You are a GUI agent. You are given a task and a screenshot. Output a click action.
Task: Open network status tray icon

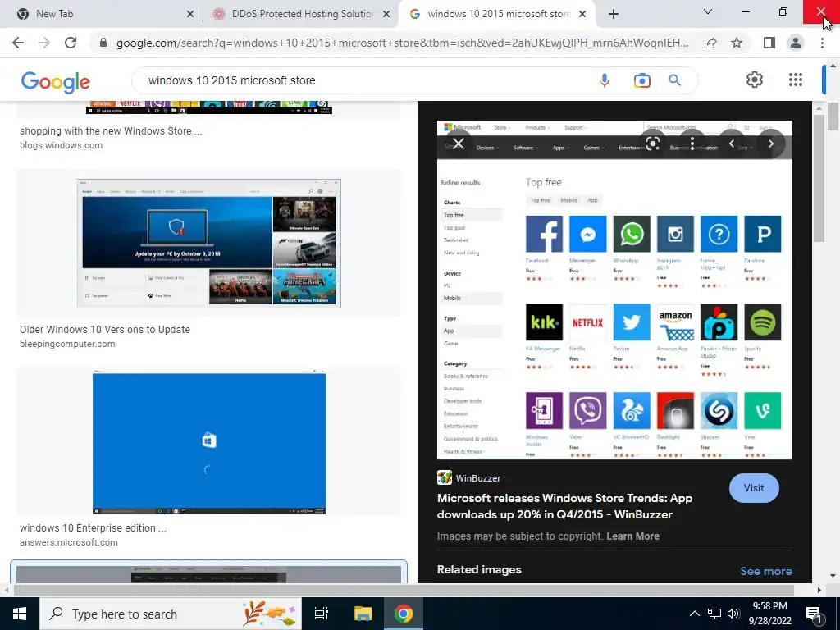[714, 614]
